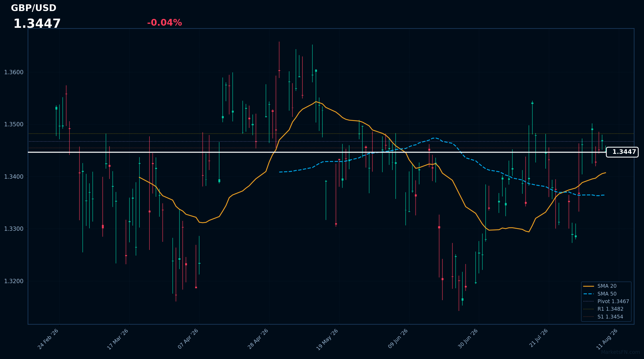Click the 1.3447 current price tag
This screenshot has height=359, width=644.
point(622,152)
